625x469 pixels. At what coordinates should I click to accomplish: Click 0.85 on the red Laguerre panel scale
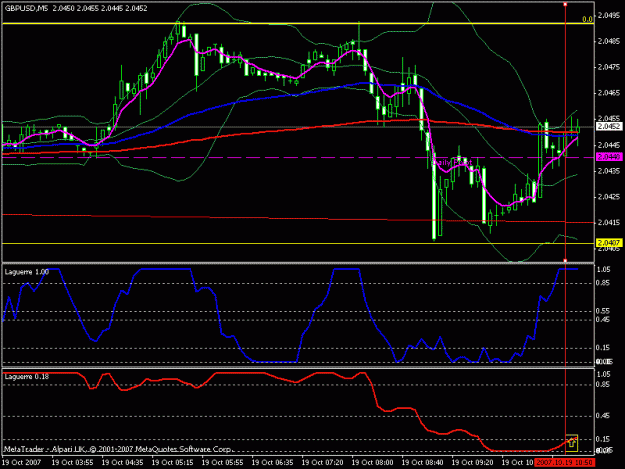603,385
